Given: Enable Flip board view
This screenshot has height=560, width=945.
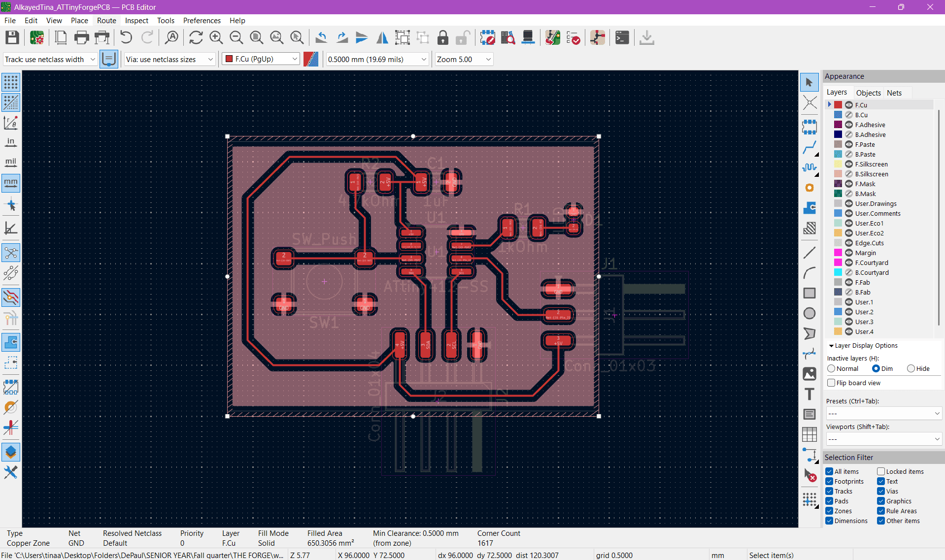Looking at the screenshot, I should (831, 383).
